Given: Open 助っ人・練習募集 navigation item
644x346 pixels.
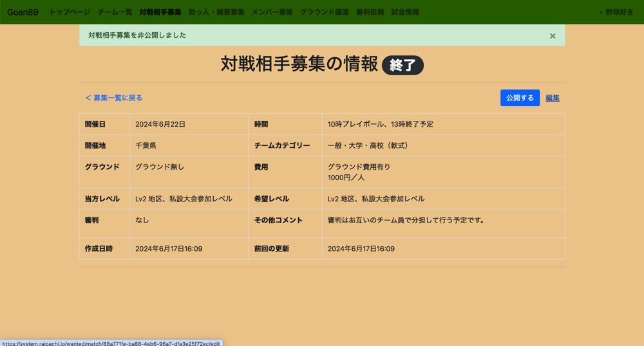Looking at the screenshot, I should (x=216, y=12).
